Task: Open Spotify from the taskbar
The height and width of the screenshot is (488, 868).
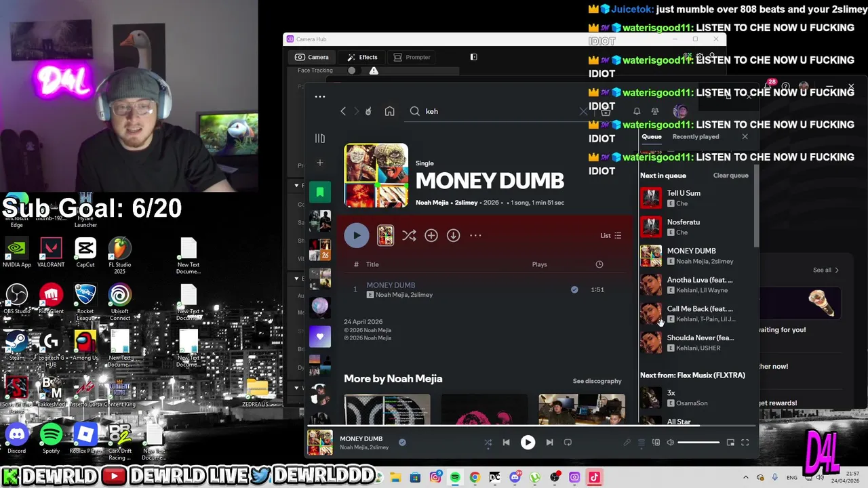Action: [x=455, y=477]
